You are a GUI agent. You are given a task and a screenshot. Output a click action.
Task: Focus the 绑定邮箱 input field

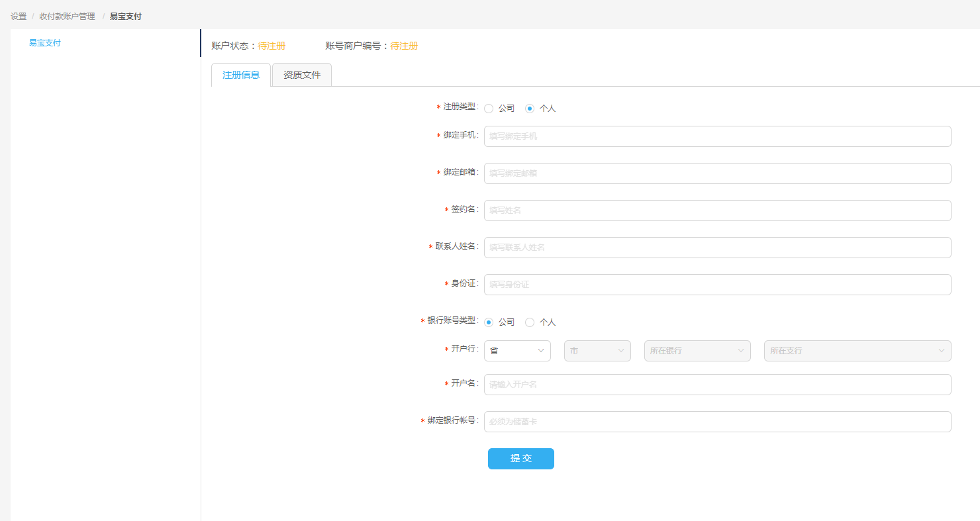[x=717, y=173]
